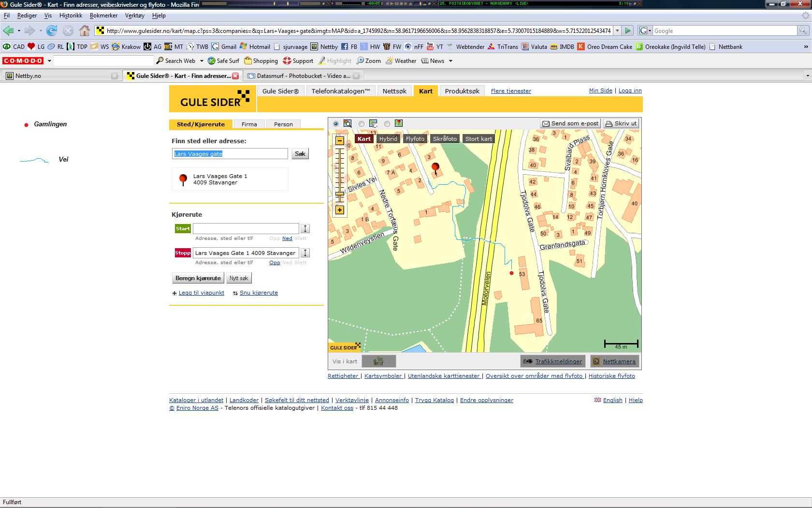Switch language to English link
Image resolution: width=812 pixels, height=508 pixels.
[x=612, y=400]
